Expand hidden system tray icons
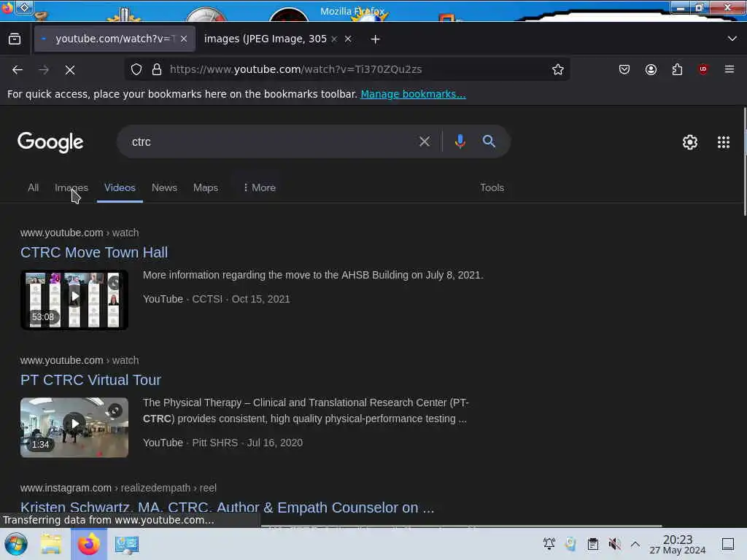747x560 pixels. pos(635,544)
